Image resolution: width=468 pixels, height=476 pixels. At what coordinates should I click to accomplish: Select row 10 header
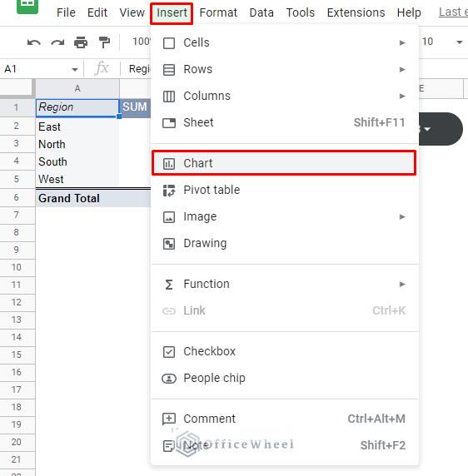click(17, 267)
